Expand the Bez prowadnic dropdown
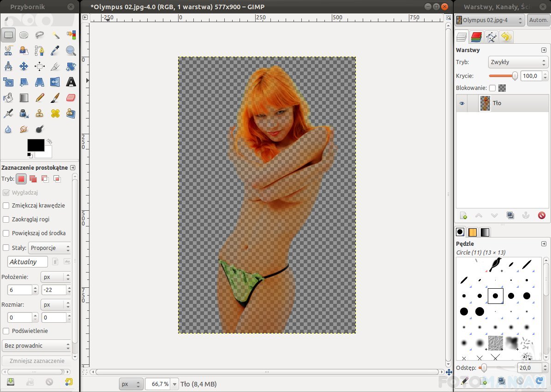This screenshot has height=392, width=551. (36, 345)
